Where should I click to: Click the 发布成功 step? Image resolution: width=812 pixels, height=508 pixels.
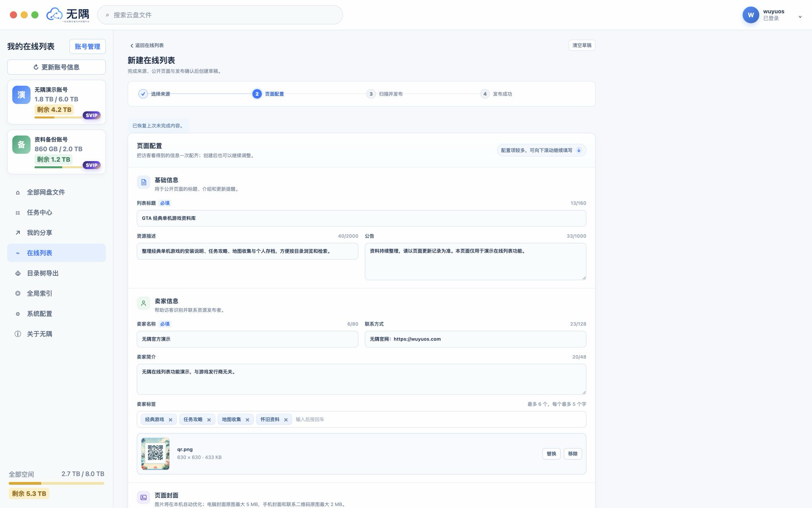pyautogui.click(x=496, y=94)
